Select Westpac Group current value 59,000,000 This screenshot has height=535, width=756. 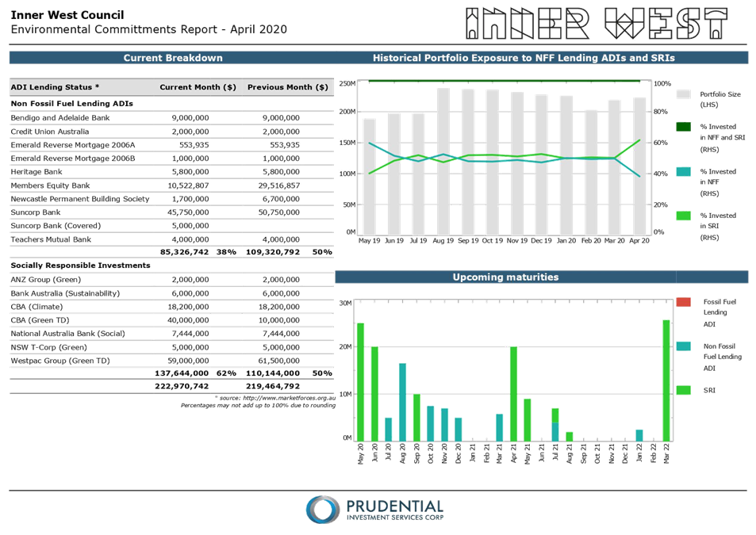189,361
